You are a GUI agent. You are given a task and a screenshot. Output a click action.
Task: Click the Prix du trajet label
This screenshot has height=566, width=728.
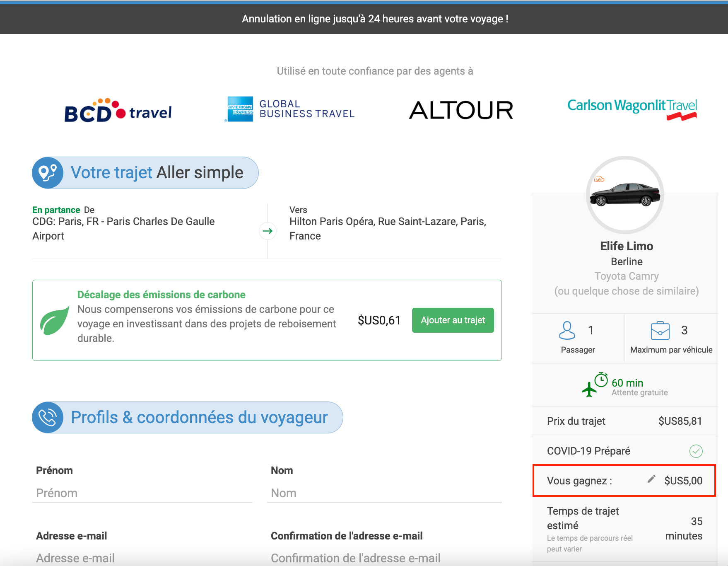tap(576, 421)
